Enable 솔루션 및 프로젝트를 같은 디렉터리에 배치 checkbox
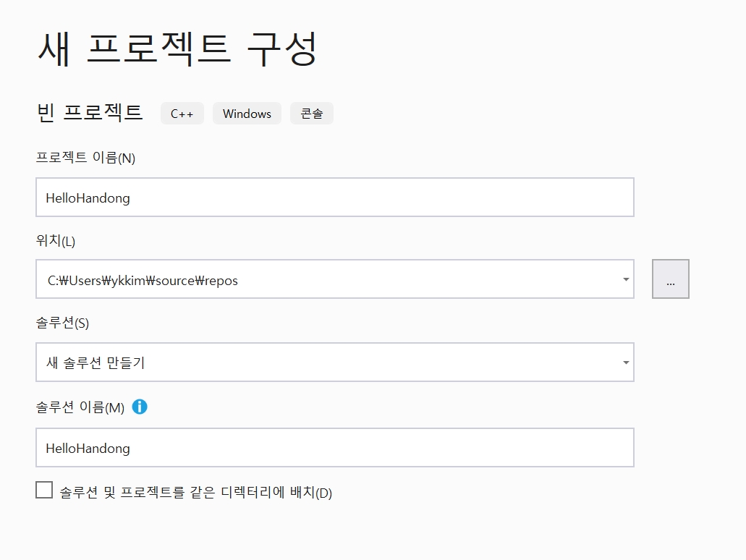746x560 pixels. [x=44, y=491]
